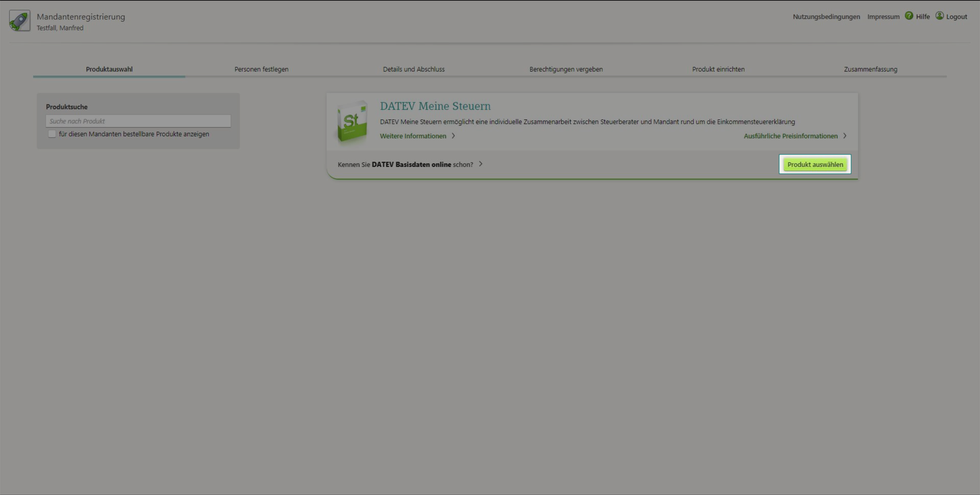Go to the Berechtigungen vergeben tab
This screenshot has width=980, height=495.
coord(566,70)
